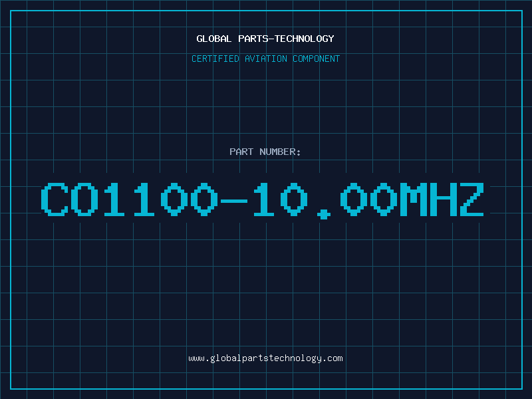The width and height of the screenshot is (532, 399).
Task: Click the word TECHNOLOGY in the header
Action: pyautogui.click(x=305, y=39)
